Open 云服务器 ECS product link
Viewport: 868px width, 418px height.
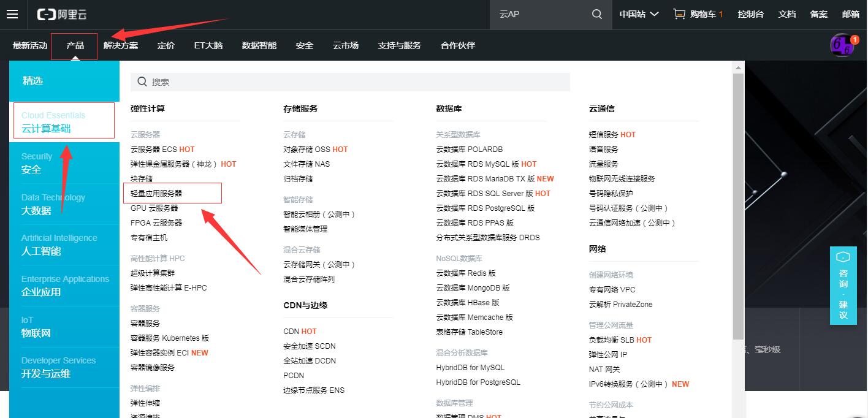click(154, 149)
